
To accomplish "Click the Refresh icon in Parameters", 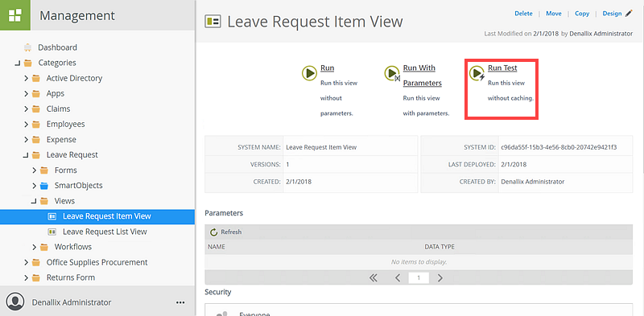I will tap(213, 232).
